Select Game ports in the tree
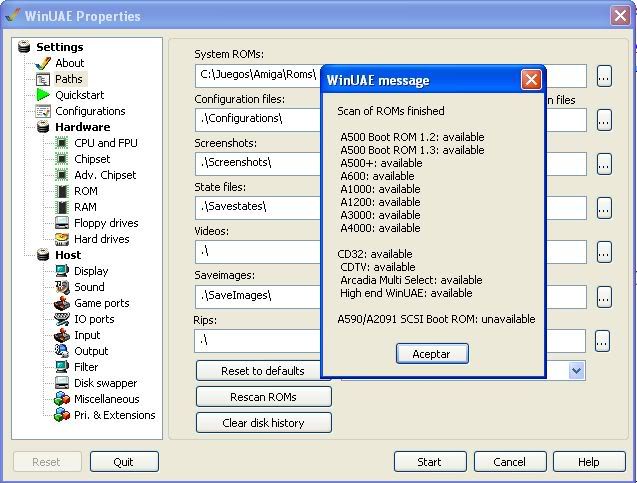The width and height of the screenshot is (637, 483). [102, 303]
